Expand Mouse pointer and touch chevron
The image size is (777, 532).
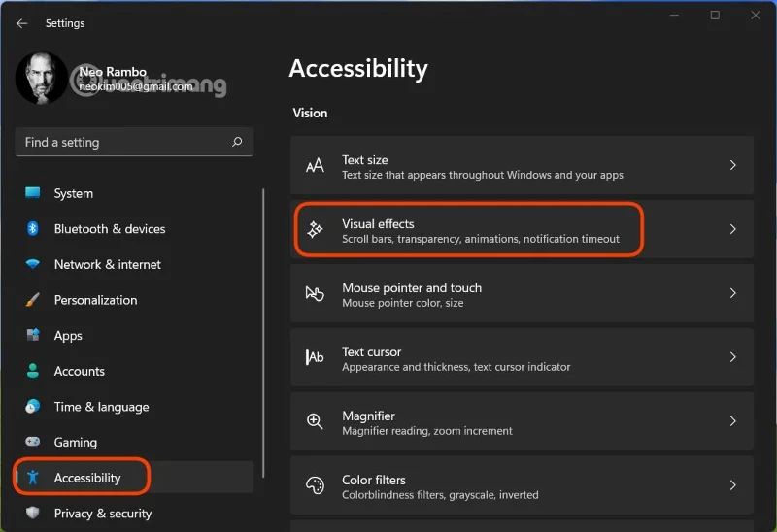[x=732, y=293]
